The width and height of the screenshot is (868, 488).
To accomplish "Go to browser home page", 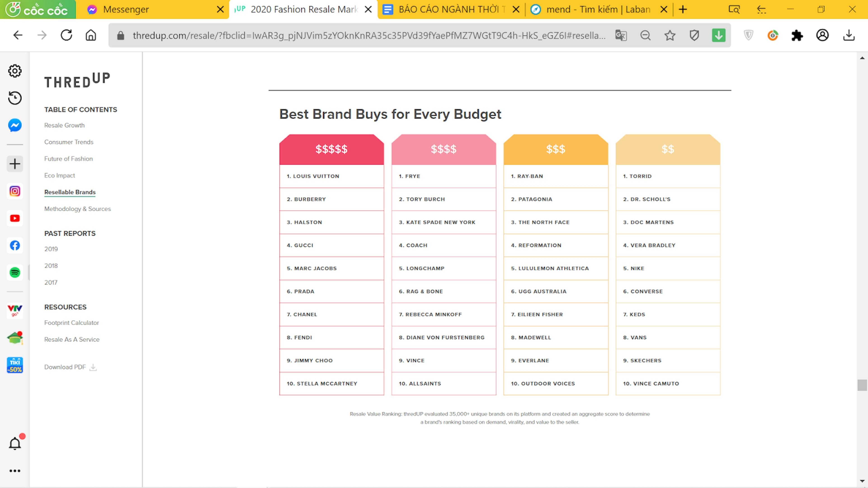I will (91, 35).
